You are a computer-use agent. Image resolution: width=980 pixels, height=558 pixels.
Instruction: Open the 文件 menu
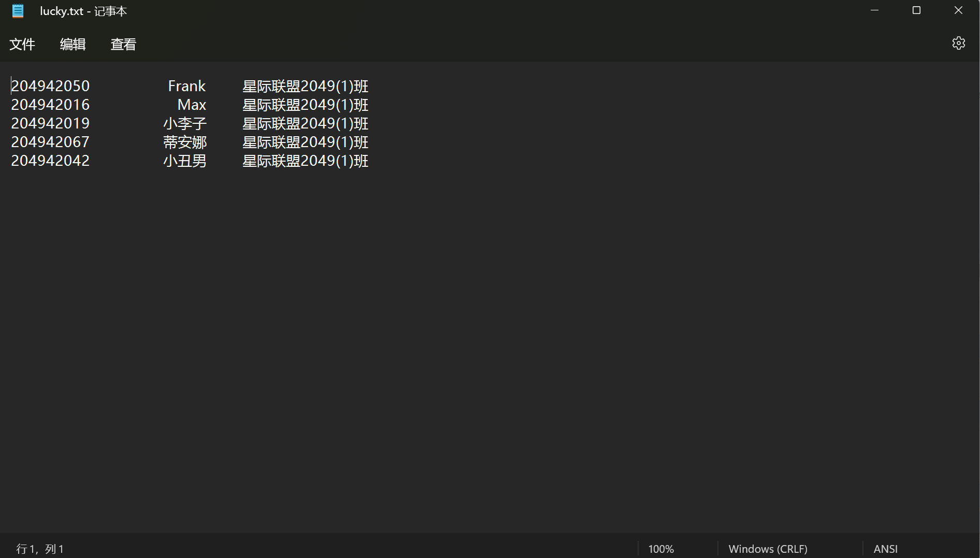22,45
